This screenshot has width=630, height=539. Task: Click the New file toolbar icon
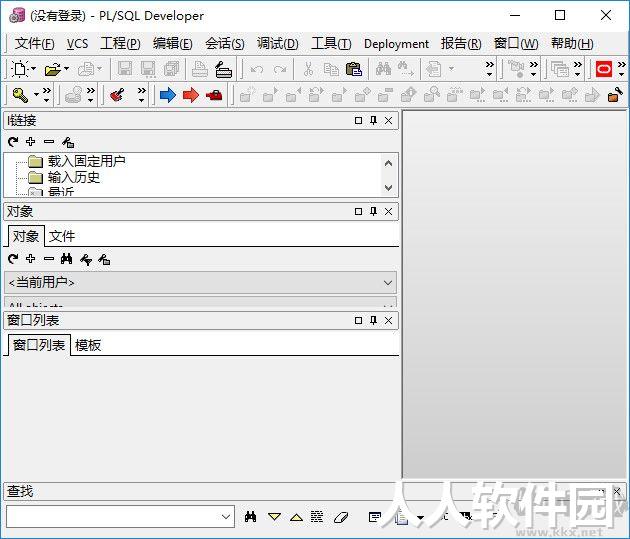coord(19,69)
